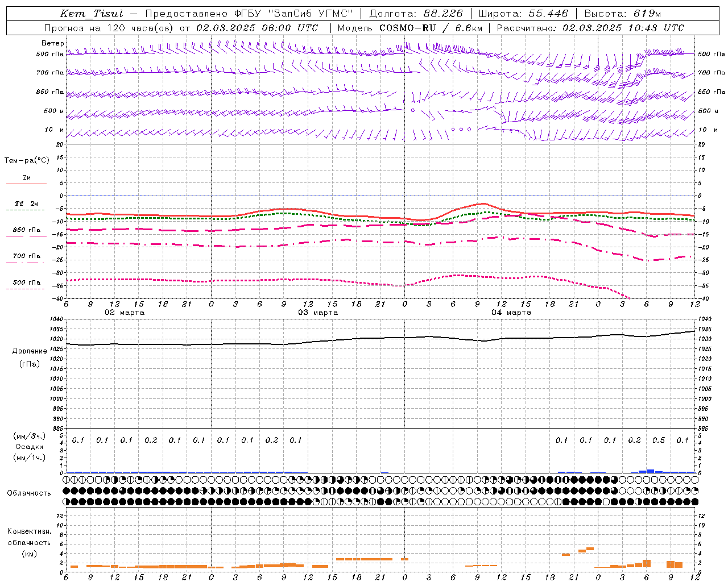Select the Широта: 55.446 latitude value

523,14
